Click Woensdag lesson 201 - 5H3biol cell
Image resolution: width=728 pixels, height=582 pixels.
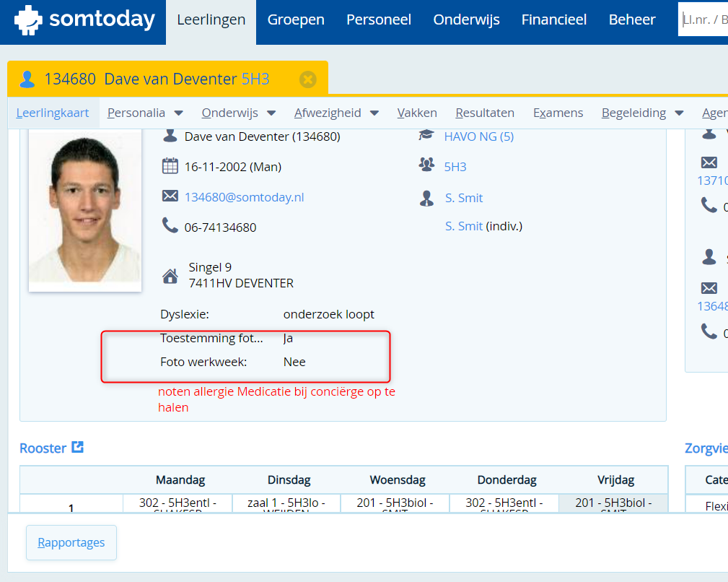coord(395,503)
